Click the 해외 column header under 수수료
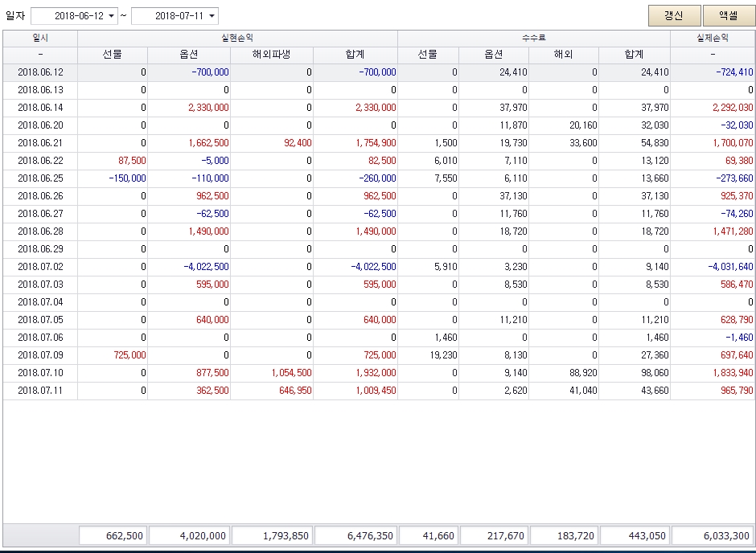 [x=563, y=55]
